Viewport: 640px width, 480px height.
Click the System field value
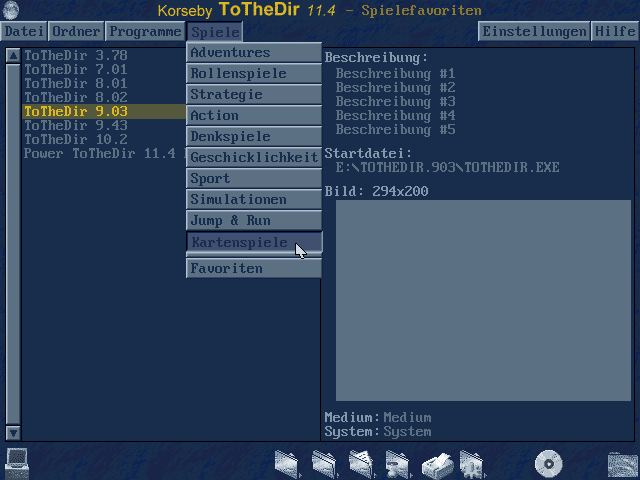pyautogui.click(x=407, y=431)
